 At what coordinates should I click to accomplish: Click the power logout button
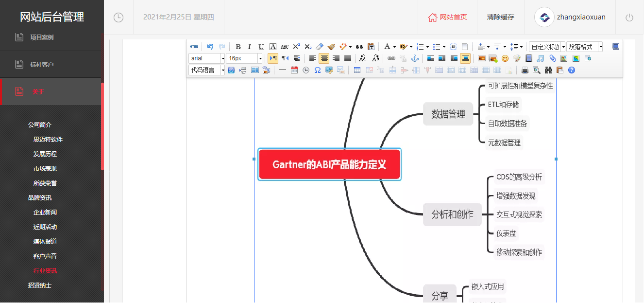click(x=629, y=18)
